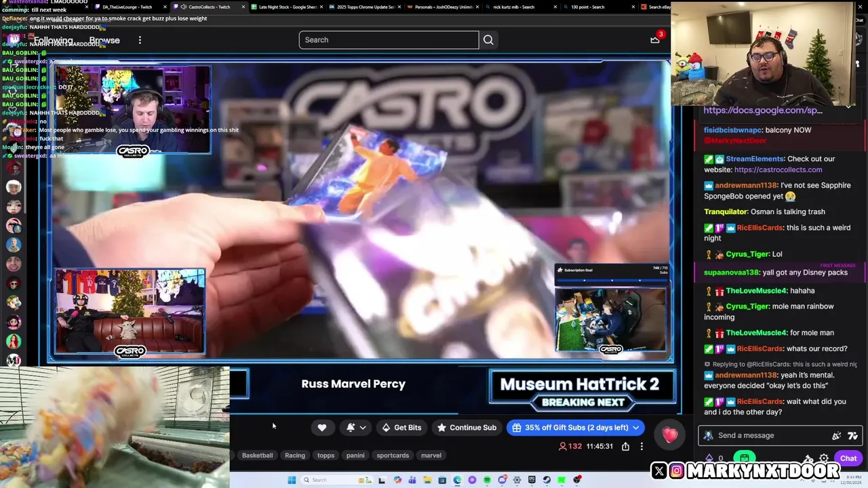Open Epic Games Launcher from the taskbar
868x488 pixels.
[532, 480]
